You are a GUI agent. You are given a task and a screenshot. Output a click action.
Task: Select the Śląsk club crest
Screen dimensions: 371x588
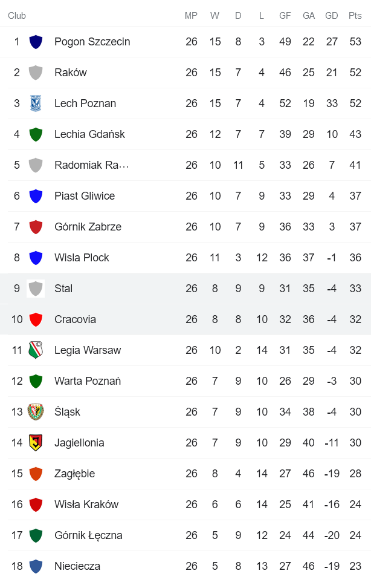click(36, 412)
